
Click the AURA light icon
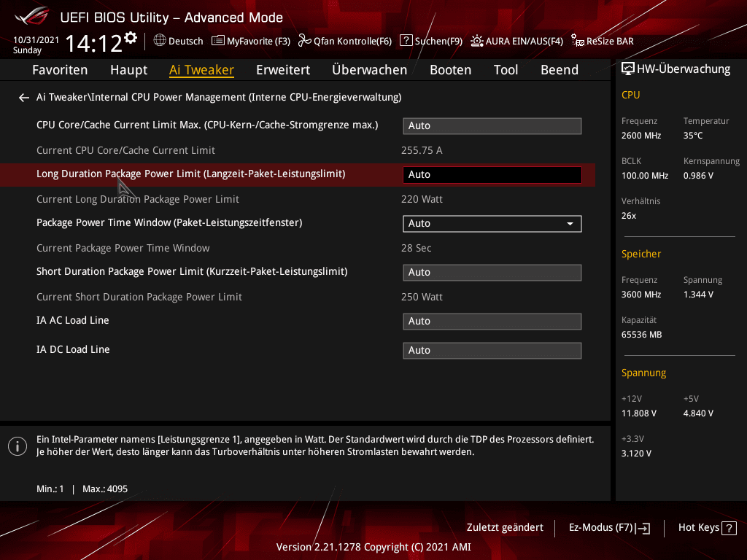click(477, 41)
